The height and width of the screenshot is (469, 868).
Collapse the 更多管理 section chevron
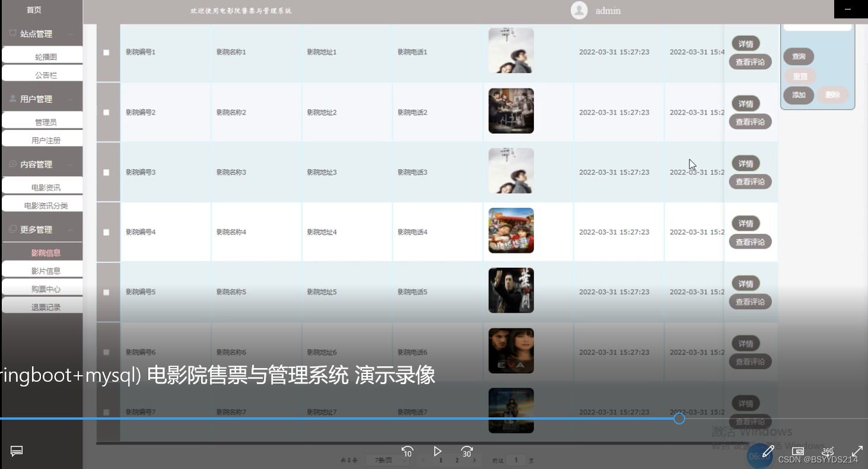pos(71,230)
